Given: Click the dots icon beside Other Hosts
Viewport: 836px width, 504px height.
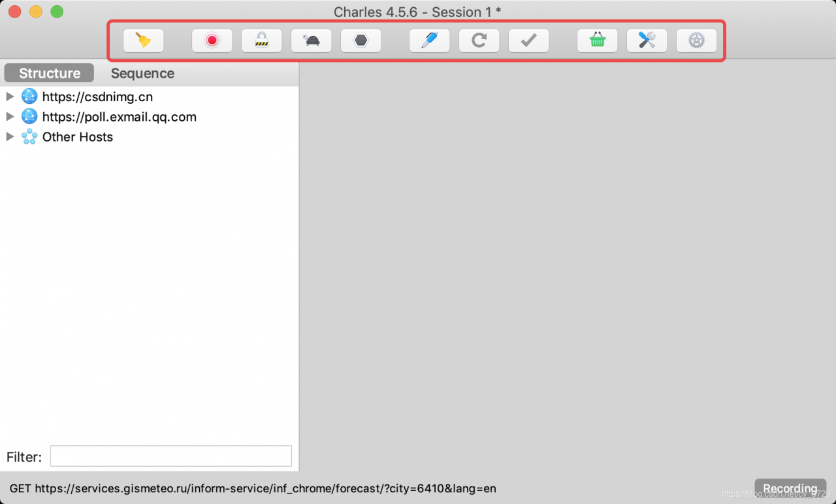Looking at the screenshot, I should [29, 136].
